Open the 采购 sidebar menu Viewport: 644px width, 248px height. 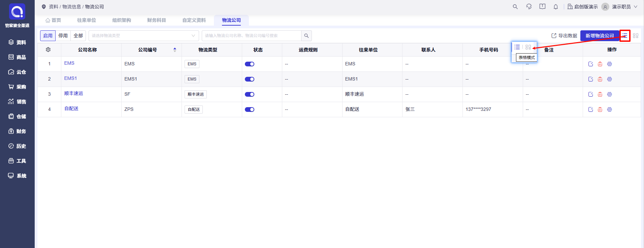tap(17, 87)
